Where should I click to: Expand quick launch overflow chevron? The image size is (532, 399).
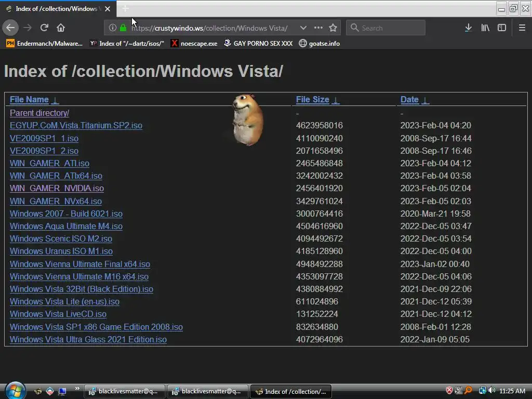click(x=77, y=389)
